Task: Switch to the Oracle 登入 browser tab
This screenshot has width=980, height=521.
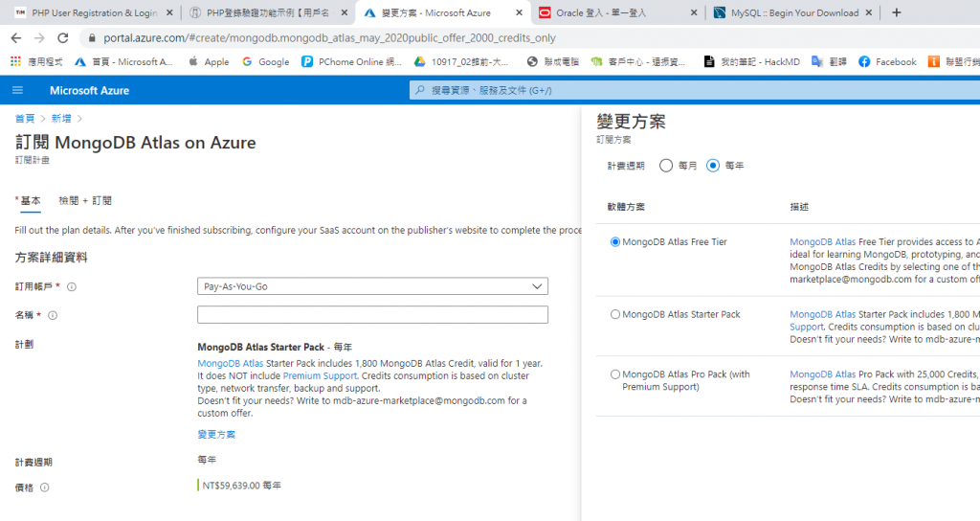Action: (619, 12)
